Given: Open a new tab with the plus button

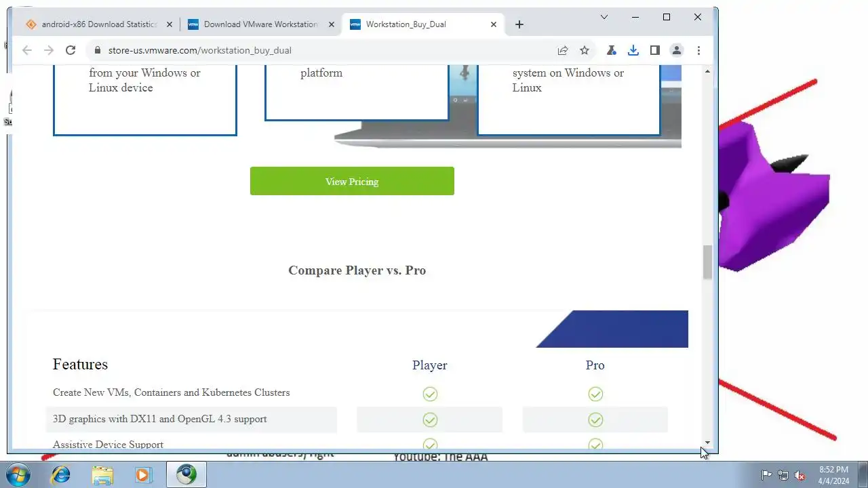Looking at the screenshot, I should pos(519,24).
